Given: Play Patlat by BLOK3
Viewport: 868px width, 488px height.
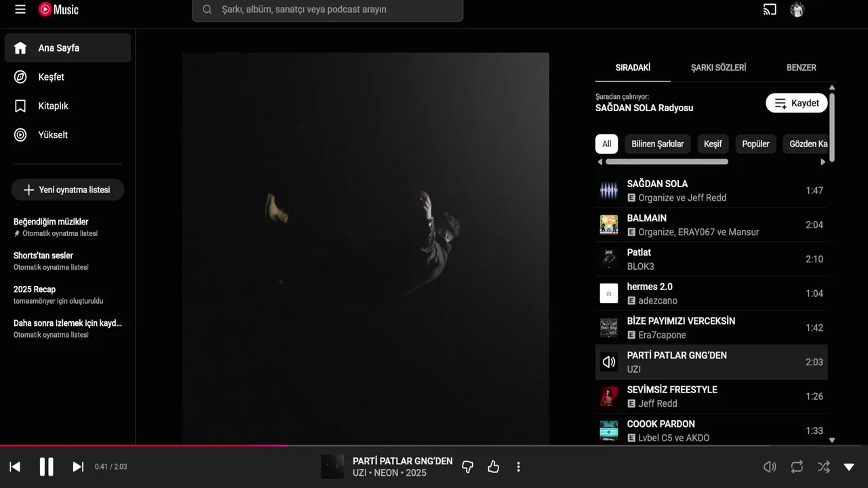Looking at the screenshot, I should click(x=711, y=259).
